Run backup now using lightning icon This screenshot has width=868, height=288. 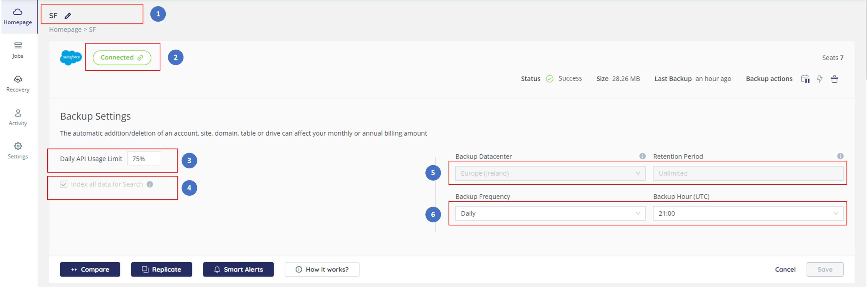point(820,79)
